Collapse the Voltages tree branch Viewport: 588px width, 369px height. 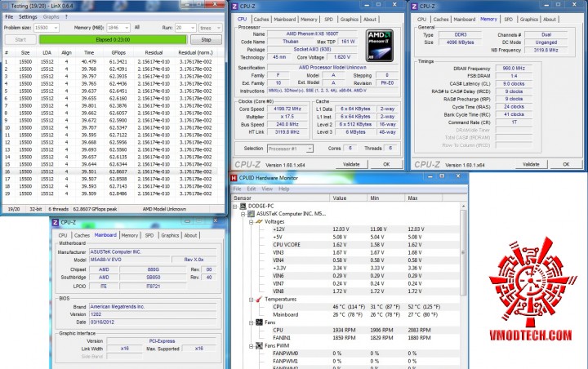[x=252, y=222]
